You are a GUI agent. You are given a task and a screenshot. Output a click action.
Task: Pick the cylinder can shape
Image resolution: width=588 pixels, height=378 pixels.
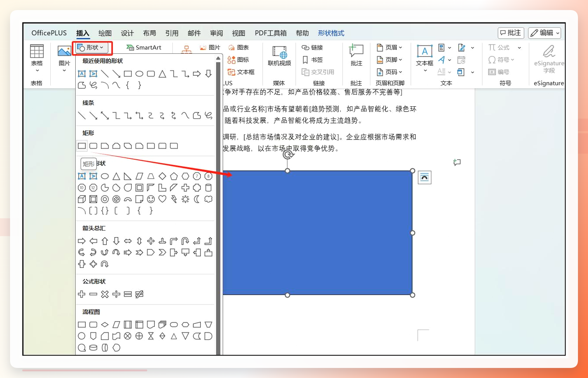209,188
